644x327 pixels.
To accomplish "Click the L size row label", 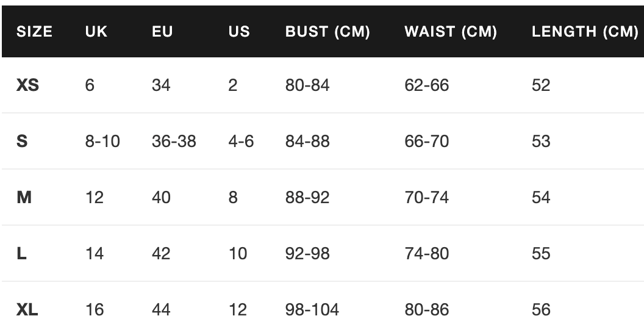I will click(x=21, y=254).
